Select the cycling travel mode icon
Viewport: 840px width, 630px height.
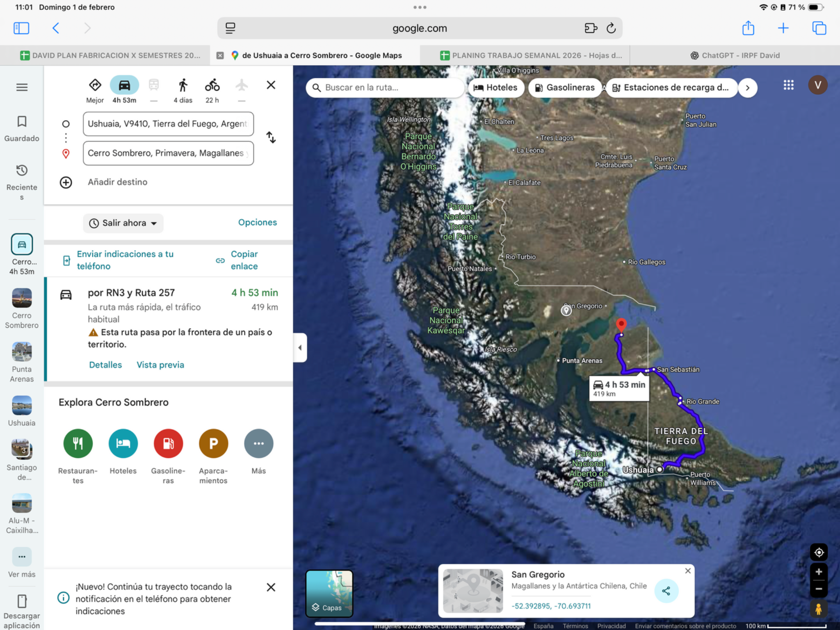pos(212,85)
